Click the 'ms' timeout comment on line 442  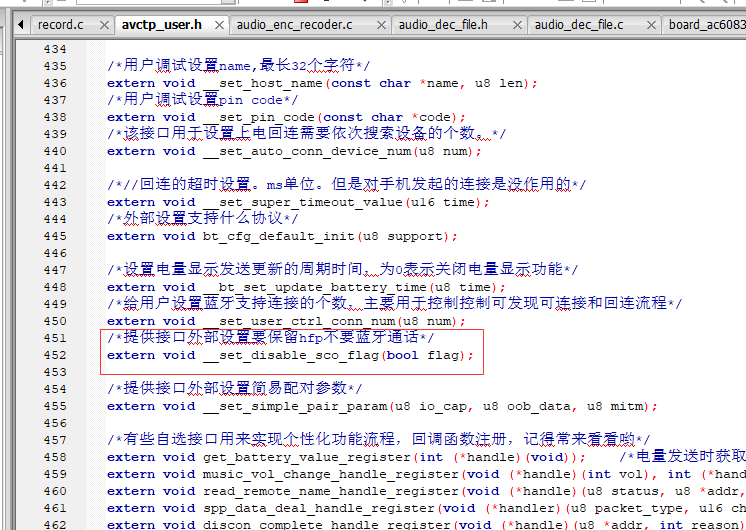(346, 184)
